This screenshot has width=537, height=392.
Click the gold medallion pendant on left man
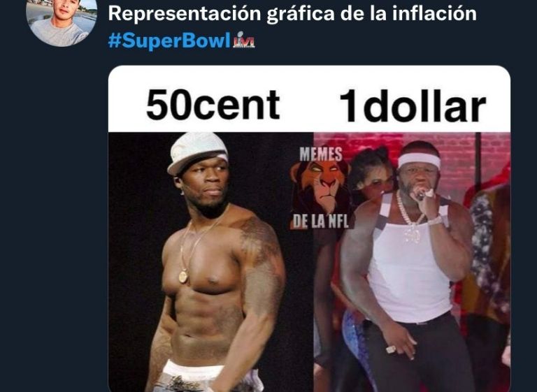click(x=183, y=276)
